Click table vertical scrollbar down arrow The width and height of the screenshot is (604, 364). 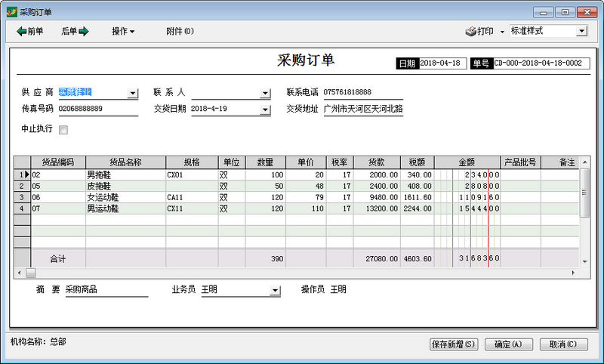[x=584, y=261]
